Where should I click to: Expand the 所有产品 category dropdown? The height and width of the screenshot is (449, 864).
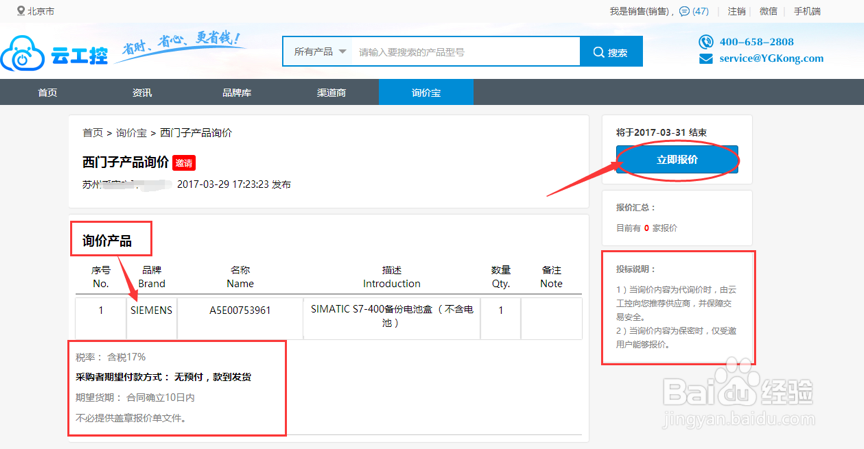[x=320, y=52]
